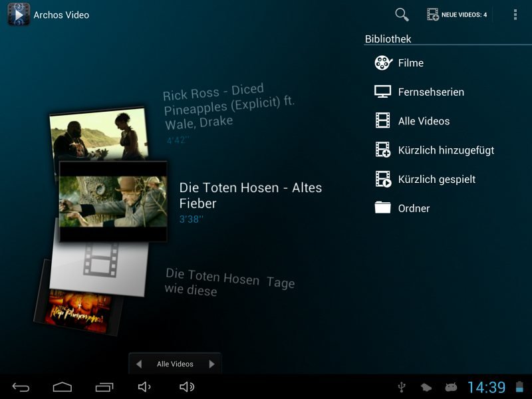The width and height of the screenshot is (532, 399).
Task: Click the tag notification icon in the tray
Action: (x=426, y=387)
